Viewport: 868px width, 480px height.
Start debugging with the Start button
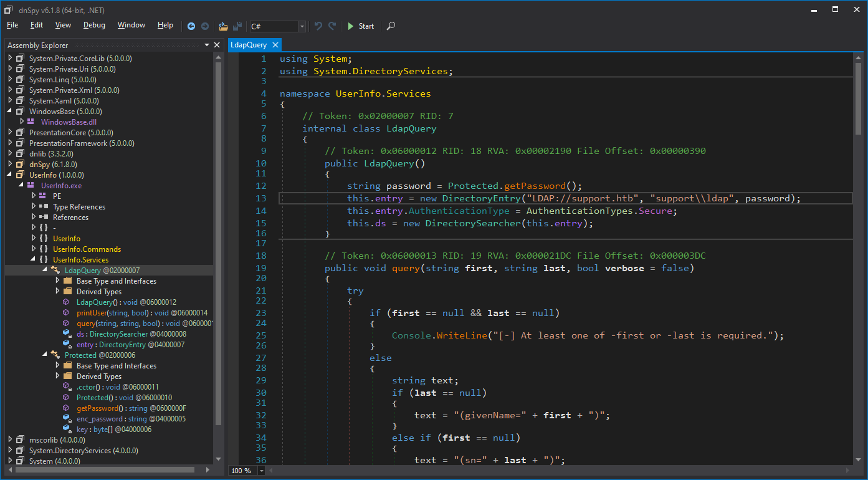tap(361, 26)
